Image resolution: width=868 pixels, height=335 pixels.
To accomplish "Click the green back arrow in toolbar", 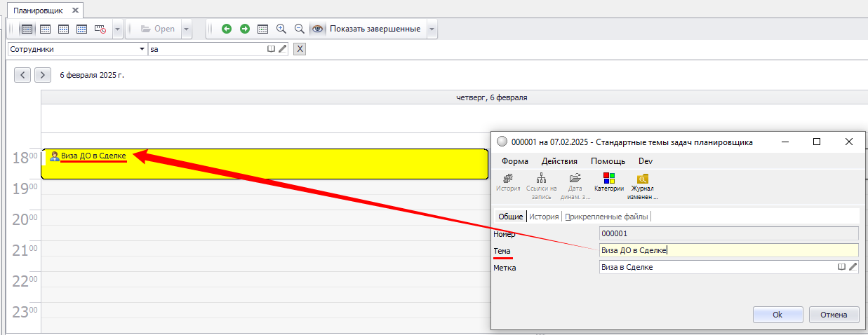I will pos(226,29).
